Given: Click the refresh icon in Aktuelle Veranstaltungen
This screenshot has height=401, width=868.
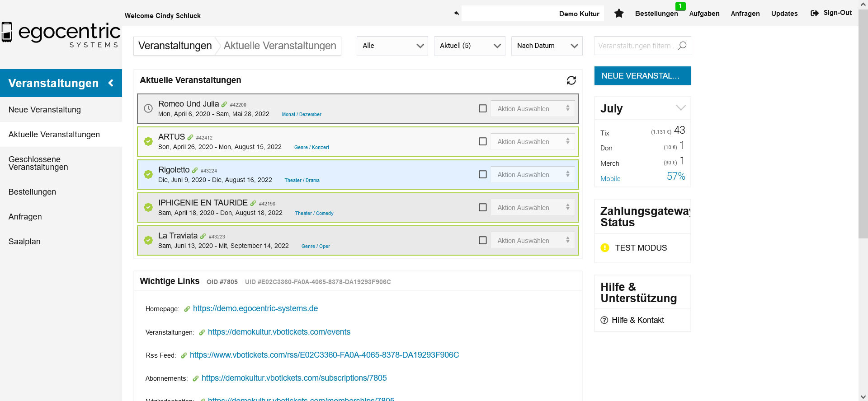Looking at the screenshot, I should pos(571,80).
